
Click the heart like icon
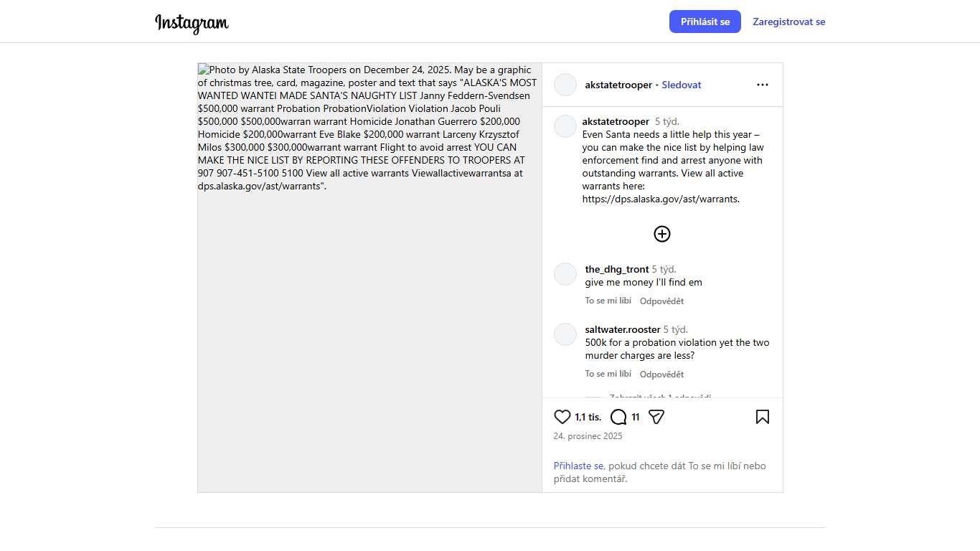(x=562, y=417)
